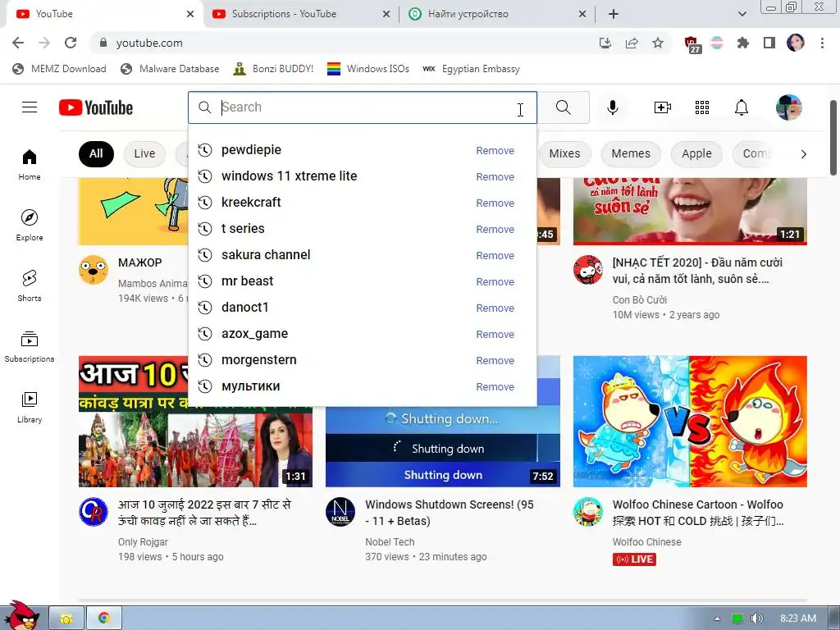Click the share page icon in address bar
Viewport: 840px width, 630px height.
tap(632, 43)
